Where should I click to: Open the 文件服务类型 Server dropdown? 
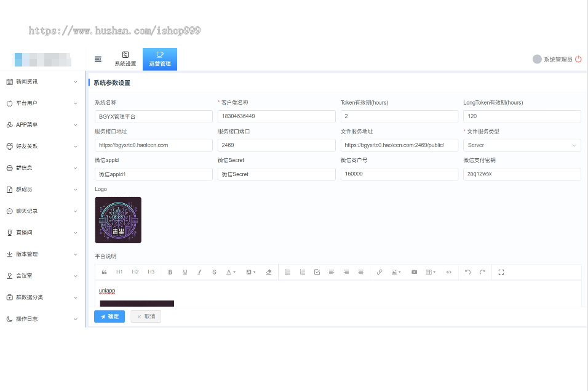coord(522,145)
